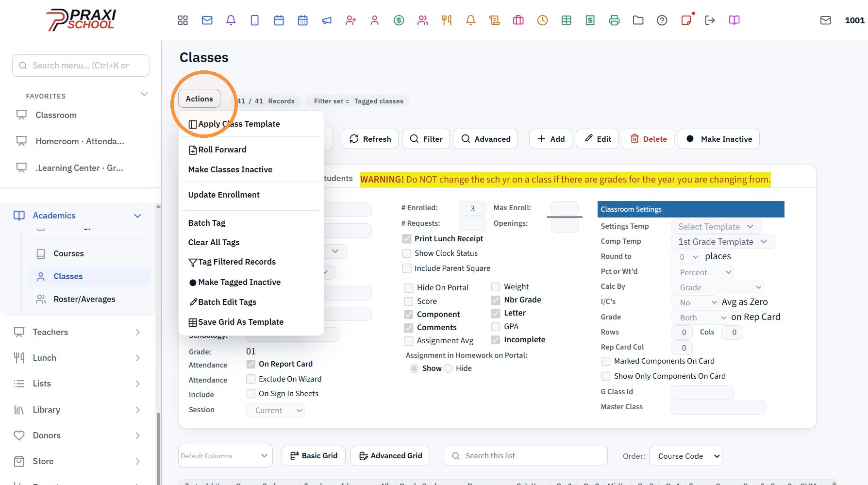Open the fork and knife lunch icon in toolbar

pos(447,20)
